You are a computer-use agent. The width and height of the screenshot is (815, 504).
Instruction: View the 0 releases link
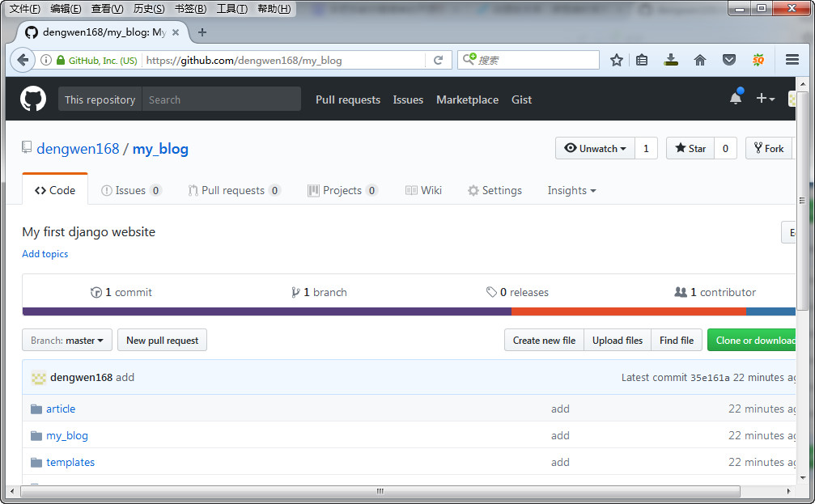coord(517,293)
